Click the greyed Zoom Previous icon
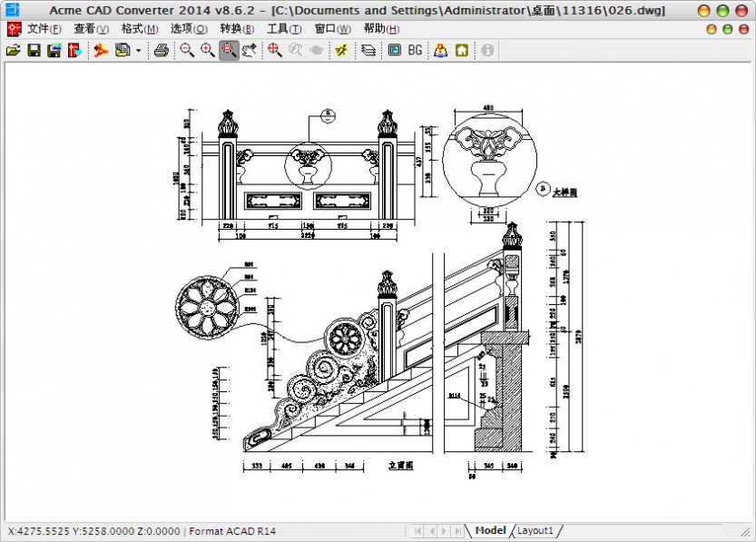 tap(296, 50)
